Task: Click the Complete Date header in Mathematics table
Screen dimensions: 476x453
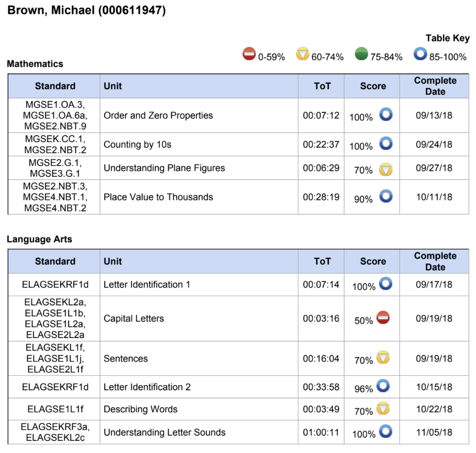Action: tap(435, 86)
